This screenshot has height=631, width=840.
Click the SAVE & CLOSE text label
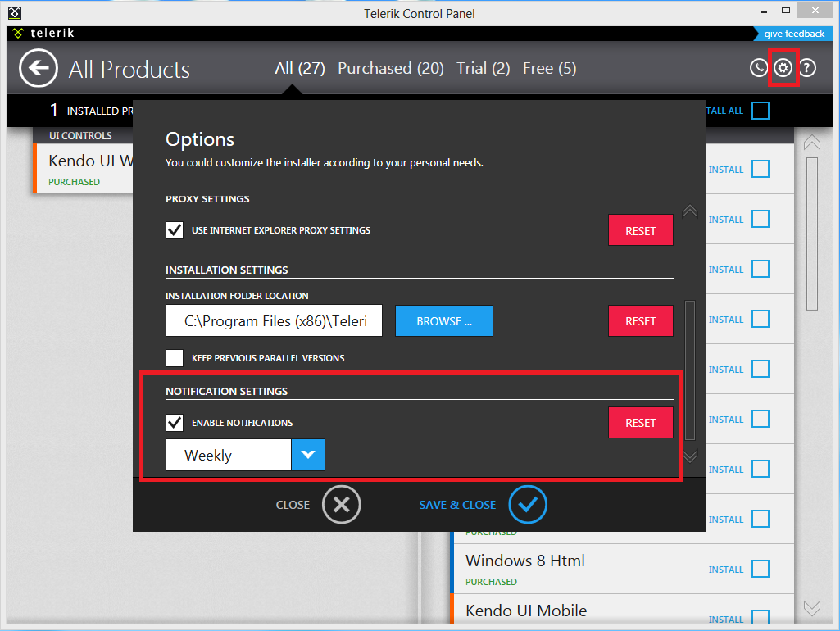pos(457,505)
